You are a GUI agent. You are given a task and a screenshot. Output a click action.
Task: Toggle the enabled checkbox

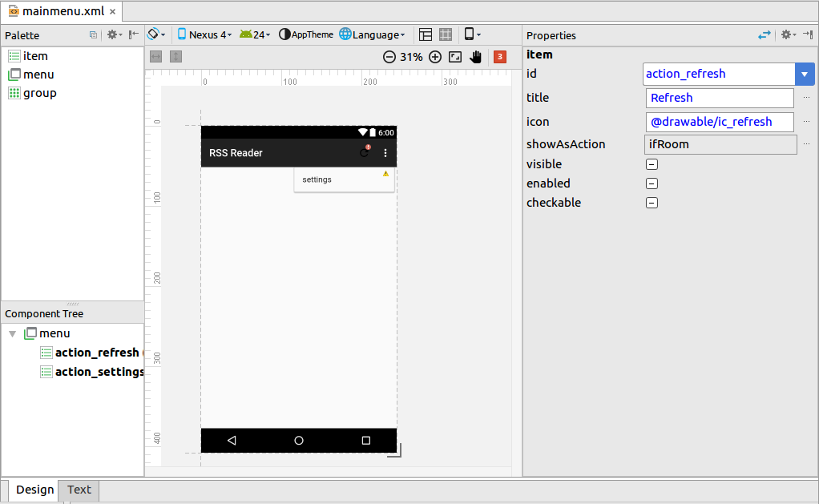coord(652,183)
